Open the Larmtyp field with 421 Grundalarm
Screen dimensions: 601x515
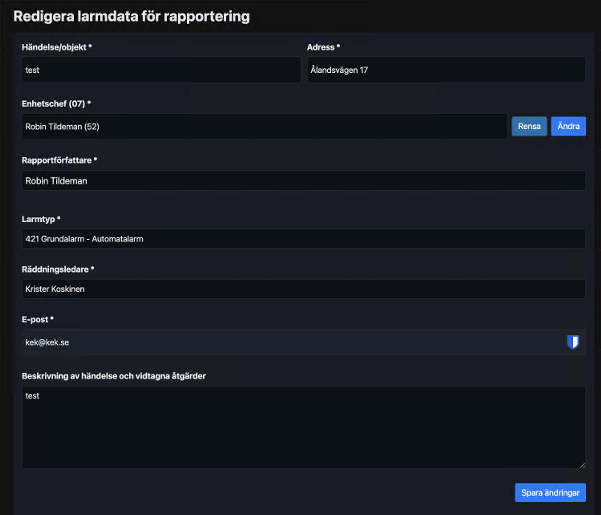point(303,238)
